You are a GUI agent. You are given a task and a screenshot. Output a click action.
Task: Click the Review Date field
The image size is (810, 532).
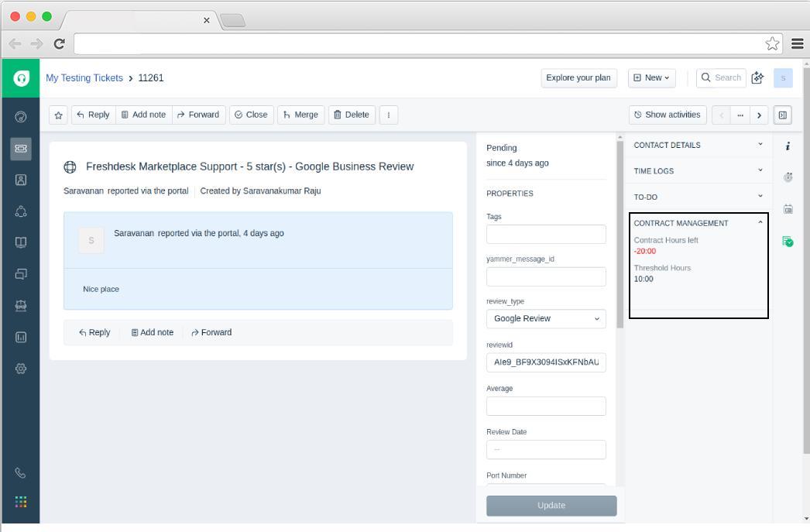pos(546,449)
